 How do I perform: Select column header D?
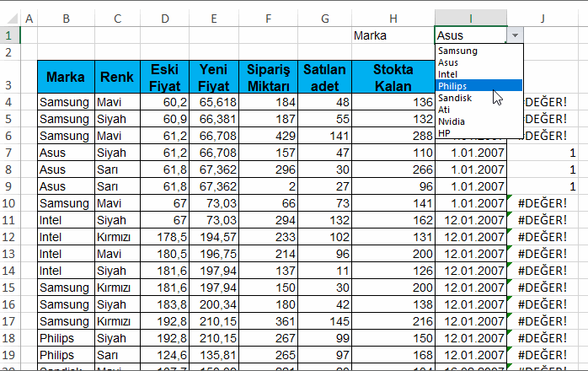click(x=164, y=19)
